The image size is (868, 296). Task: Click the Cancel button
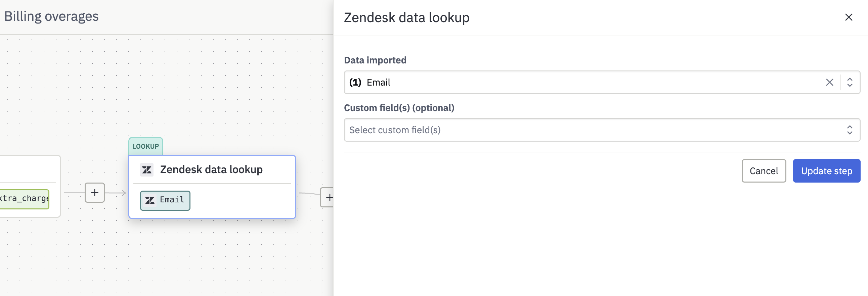[764, 171]
